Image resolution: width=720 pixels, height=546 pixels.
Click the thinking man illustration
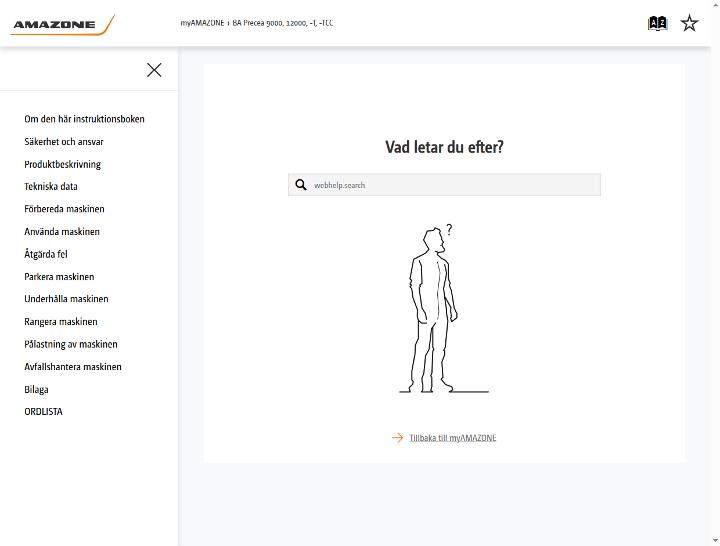coord(442,309)
